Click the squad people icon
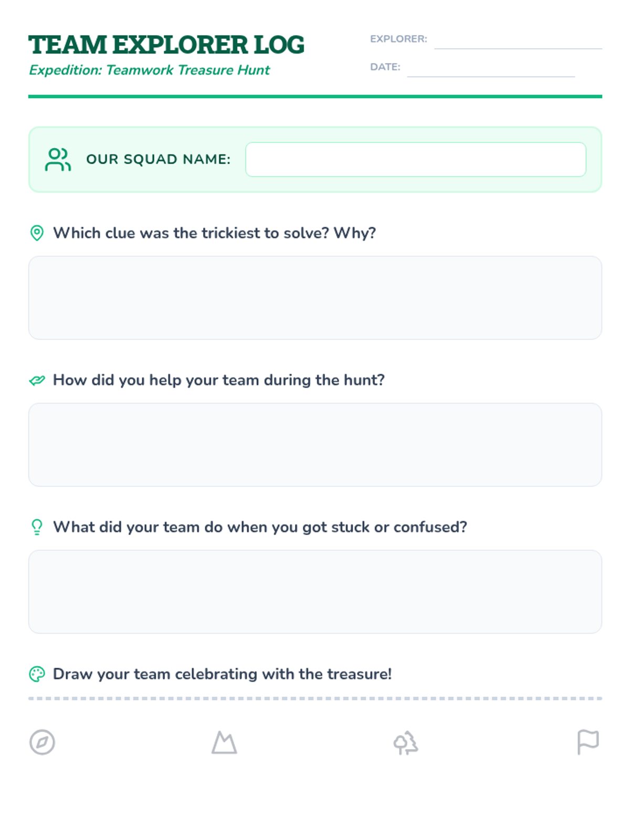Viewport: 630px width, 840px height. (58, 160)
